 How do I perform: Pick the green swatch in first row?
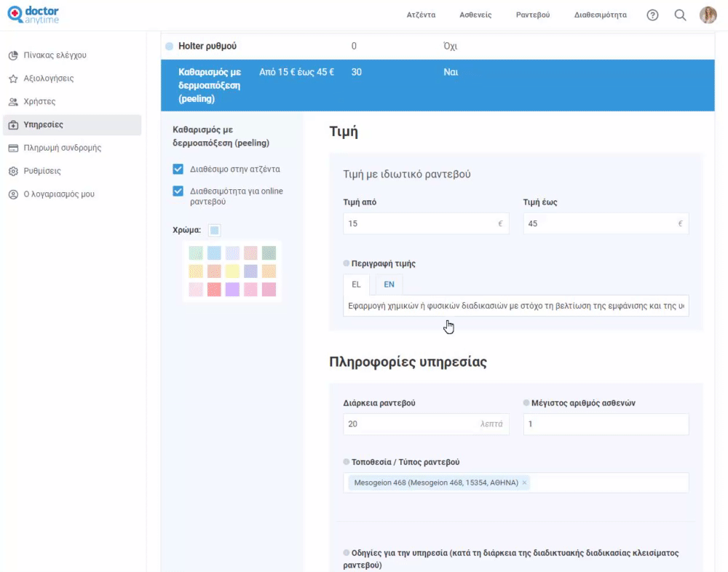(x=196, y=253)
